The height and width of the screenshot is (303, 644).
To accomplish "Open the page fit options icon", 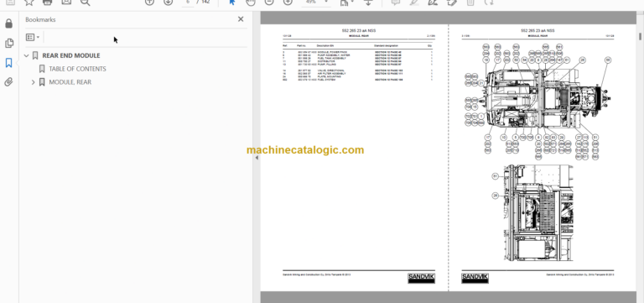I will (x=345, y=3).
